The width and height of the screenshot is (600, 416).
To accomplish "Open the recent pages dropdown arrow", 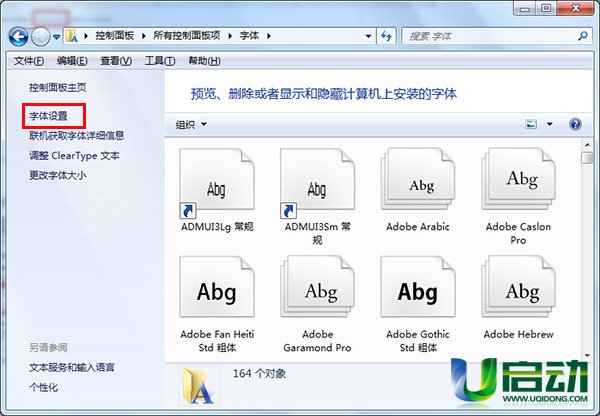I will point(57,37).
